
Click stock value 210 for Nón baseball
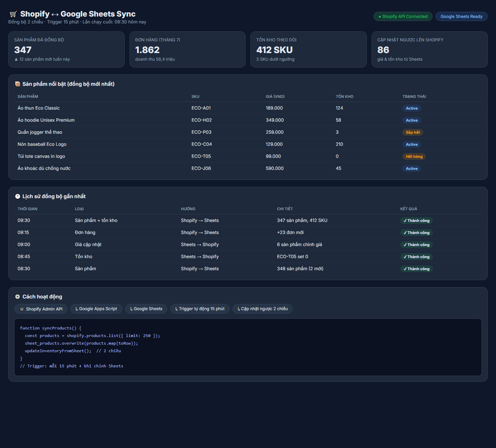click(339, 144)
